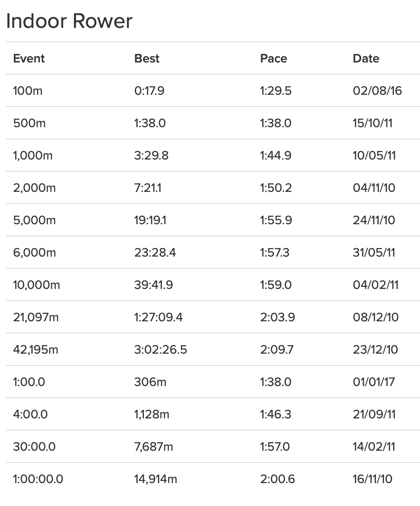
Task: Click the 1,000m event entry
Action: click(33, 155)
